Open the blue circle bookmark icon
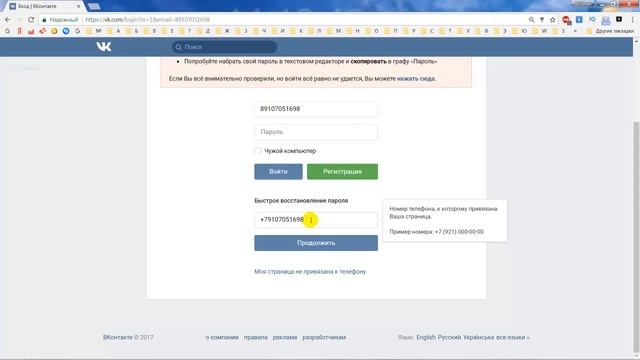Screen dimensions: 640x360 pyautogui.click(x=66, y=31)
